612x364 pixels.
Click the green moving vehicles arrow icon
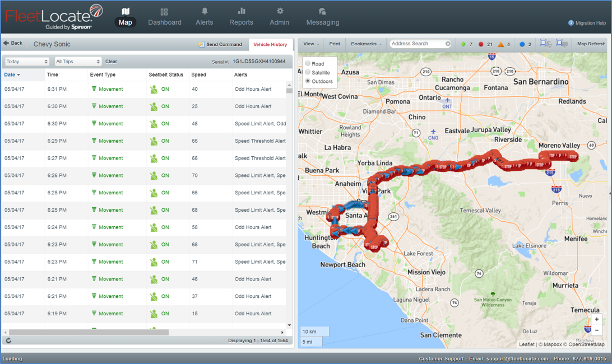(463, 44)
